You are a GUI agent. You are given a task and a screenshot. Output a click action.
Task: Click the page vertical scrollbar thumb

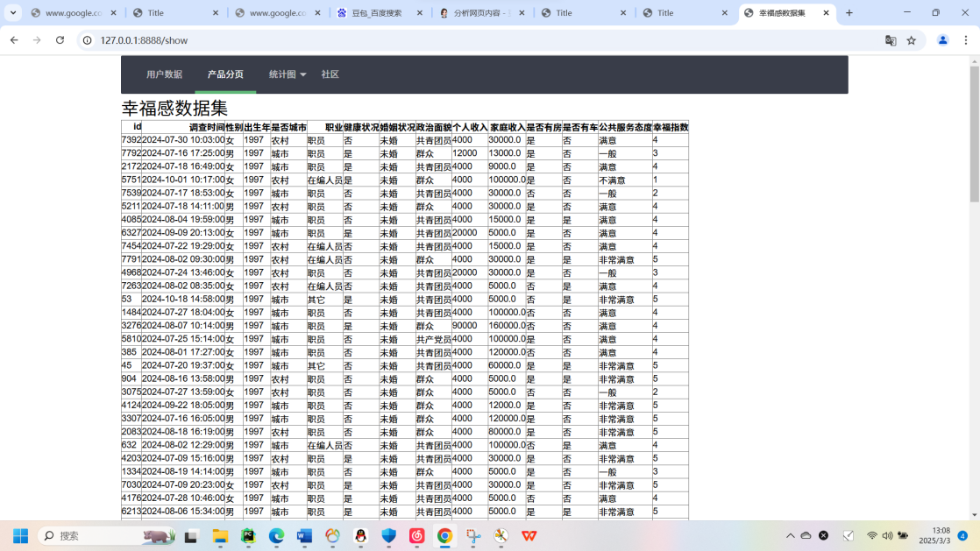point(975,134)
